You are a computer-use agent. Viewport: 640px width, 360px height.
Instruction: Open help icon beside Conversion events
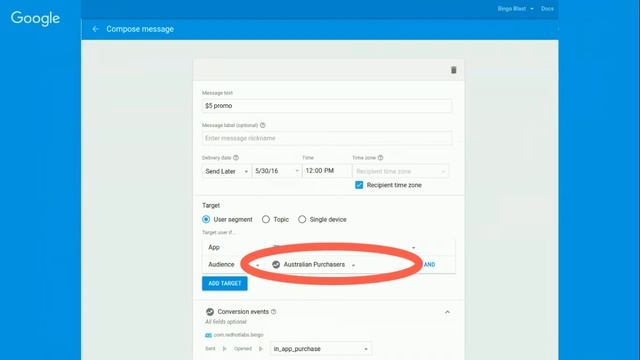pos(273,312)
